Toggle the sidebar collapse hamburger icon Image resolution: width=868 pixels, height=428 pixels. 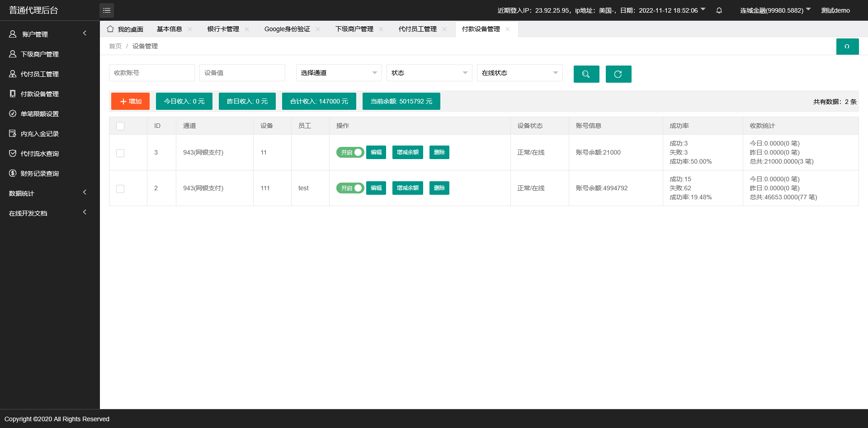(107, 10)
